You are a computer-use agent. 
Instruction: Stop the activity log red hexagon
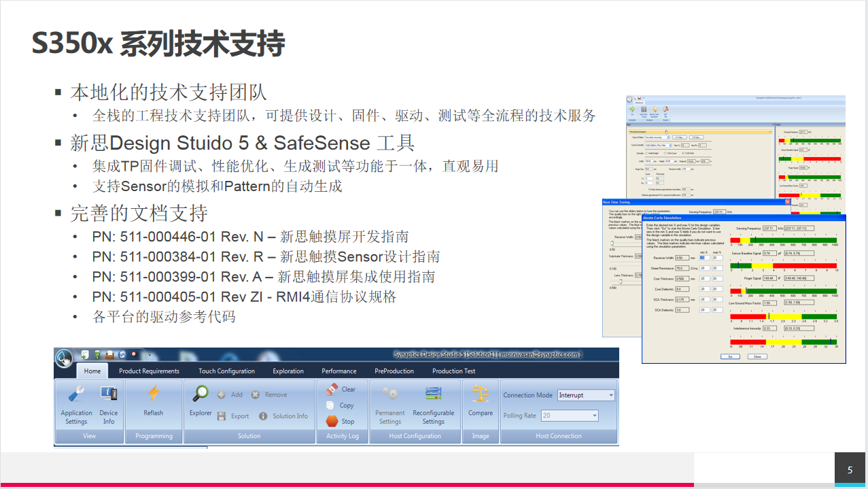pyautogui.click(x=332, y=421)
